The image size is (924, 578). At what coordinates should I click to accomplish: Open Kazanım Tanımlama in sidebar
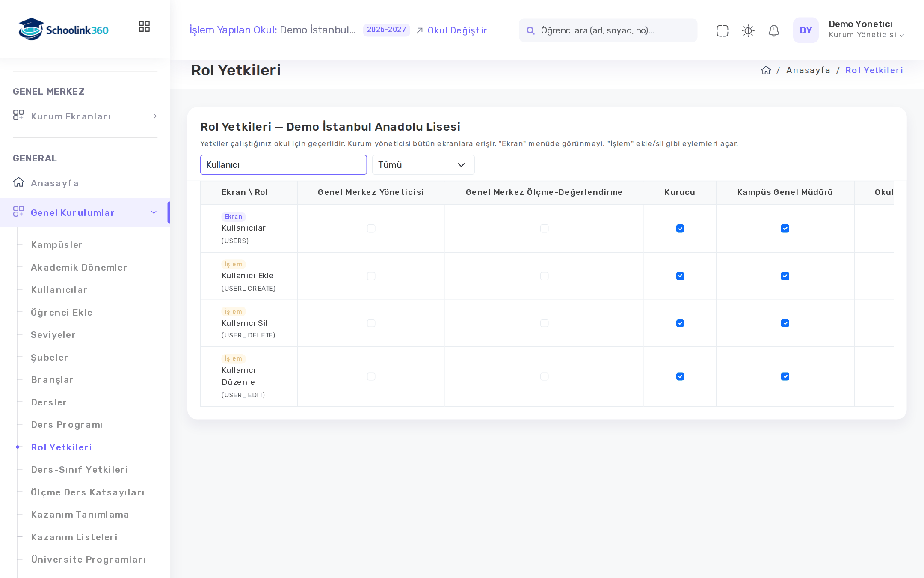[x=80, y=515]
